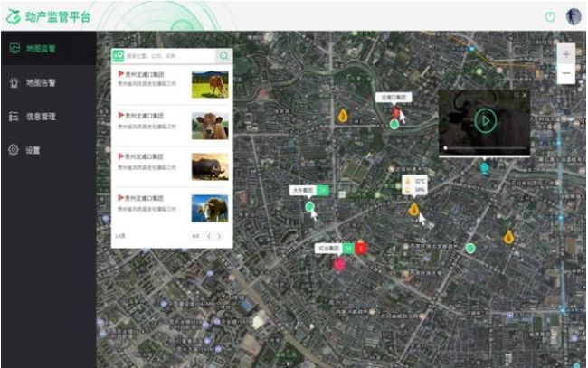The image size is (588, 368).
Task: Open 地图监管 in the sidebar
Action: (x=47, y=48)
